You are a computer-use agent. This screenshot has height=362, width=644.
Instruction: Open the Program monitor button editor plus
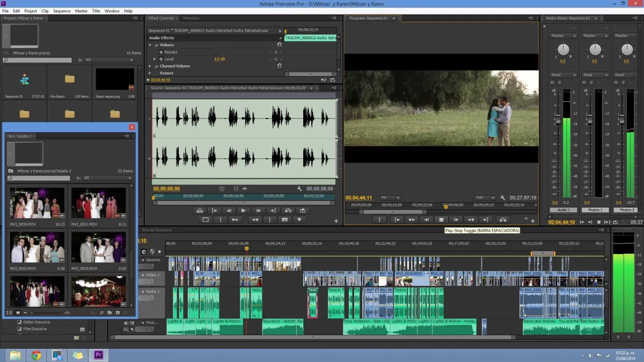533,220
